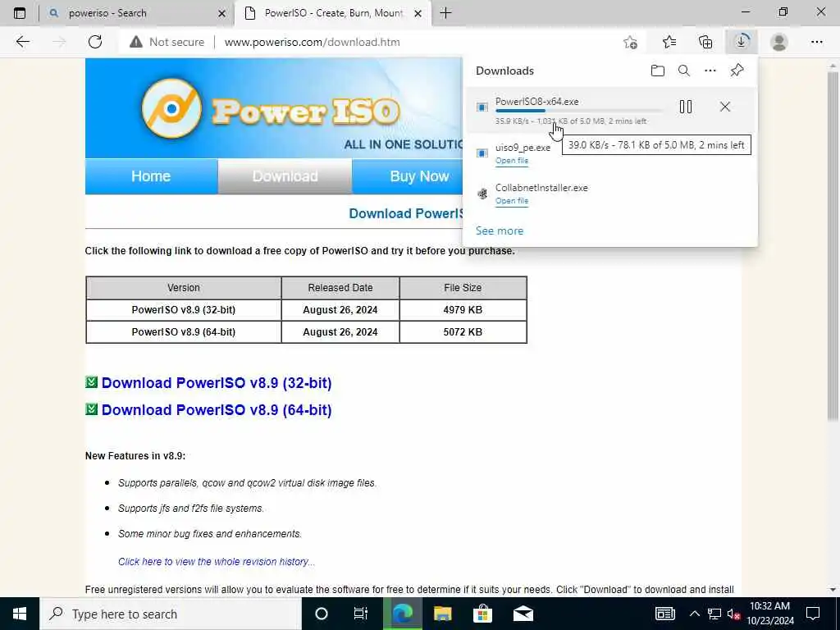Click the PowerISO8-x64.exe download progress bar
The height and width of the screenshot is (630, 840).
[x=578, y=111]
